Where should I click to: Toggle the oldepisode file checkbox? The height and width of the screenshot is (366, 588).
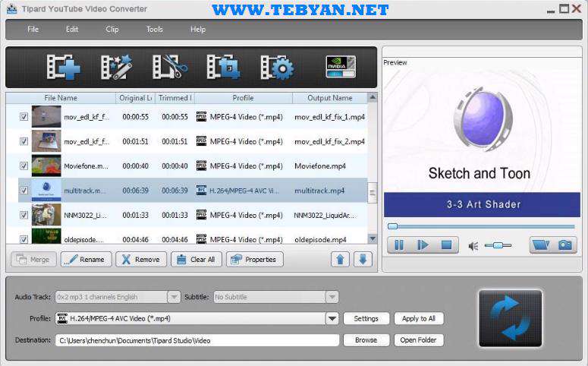[24, 239]
